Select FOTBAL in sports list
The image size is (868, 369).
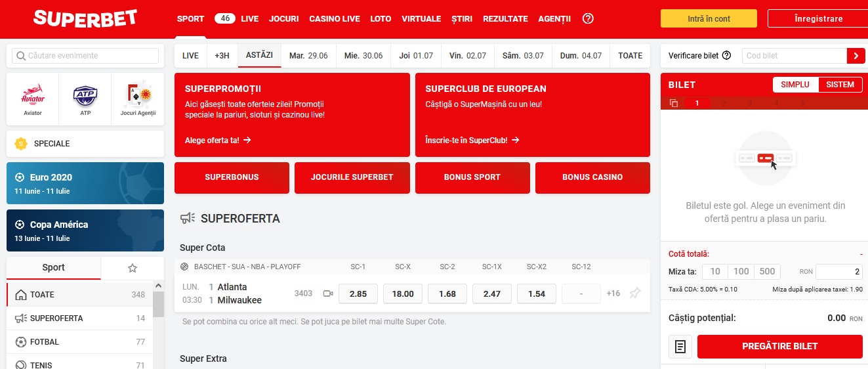(x=80, y=342)
